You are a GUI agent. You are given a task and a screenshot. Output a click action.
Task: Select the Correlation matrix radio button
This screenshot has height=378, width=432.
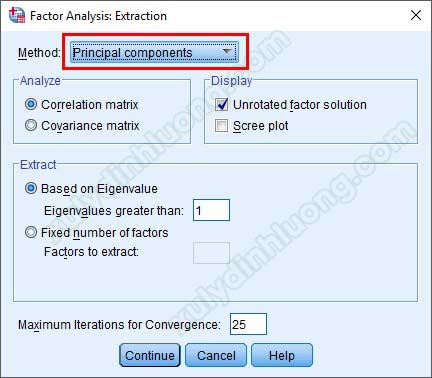tap(31, 104)
